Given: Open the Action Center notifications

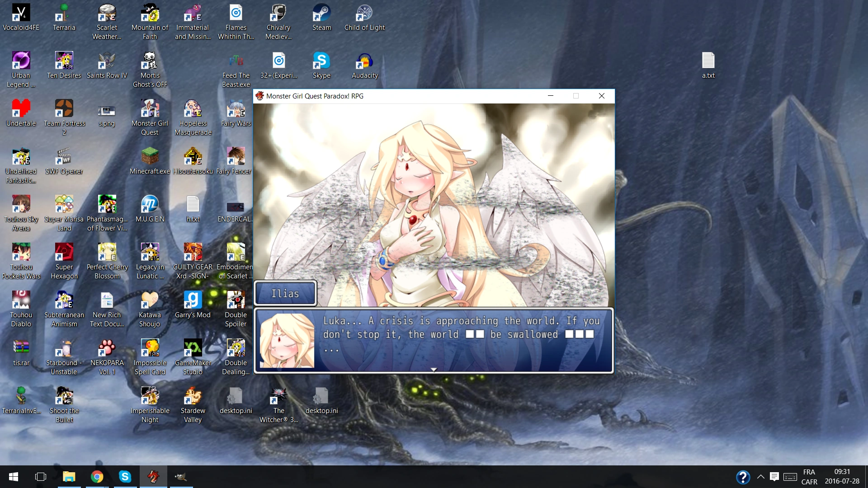Looking at the screenshot, I should tap(774, 477).
